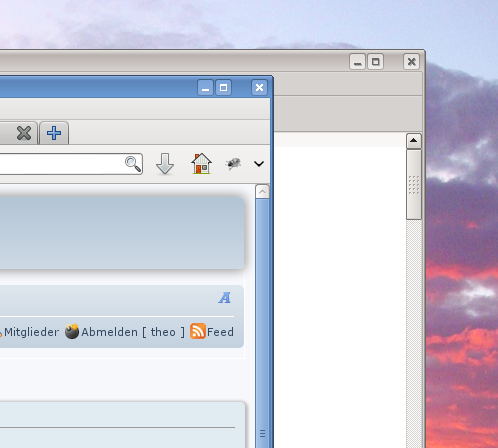Minimize the gray background window
The image size is (498, 448).
coord(357,62)
